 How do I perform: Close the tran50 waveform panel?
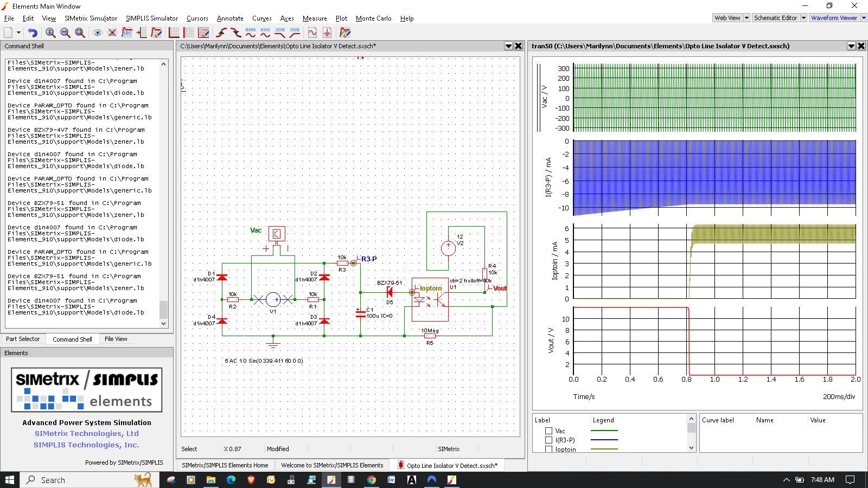pyautogui.click(x=861, y=46)
